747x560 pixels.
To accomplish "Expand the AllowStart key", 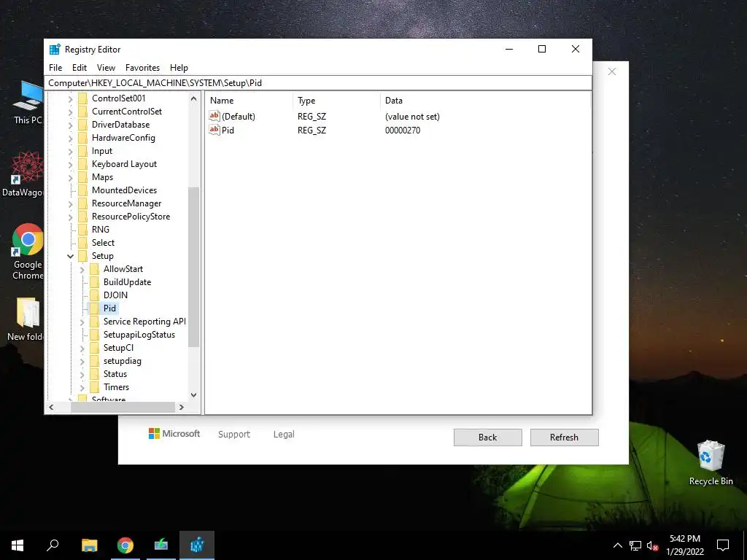I will point(82,270).
